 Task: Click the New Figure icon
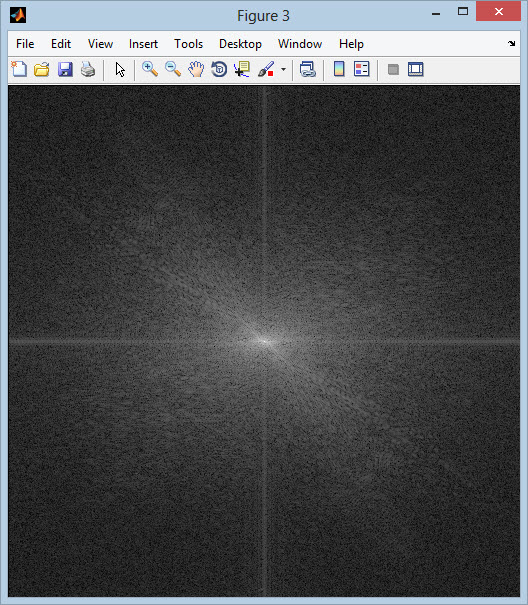pyautogui.click(x=19, y=69)
